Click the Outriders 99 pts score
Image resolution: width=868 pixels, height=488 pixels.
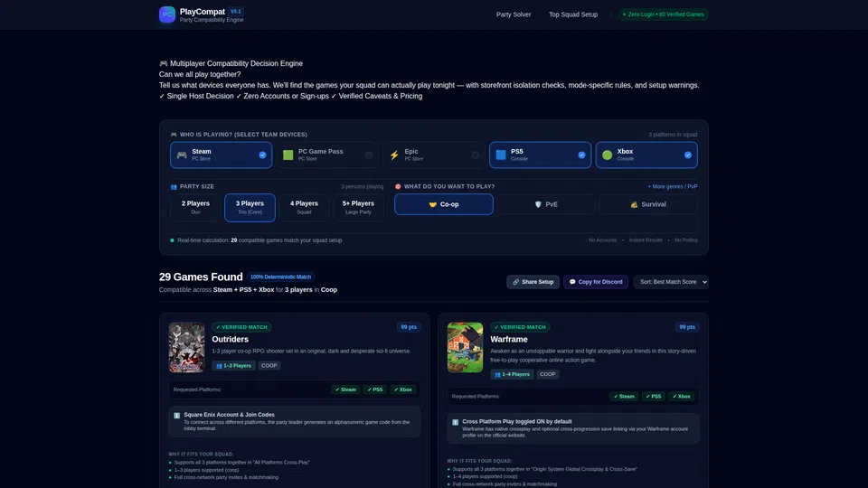tap(409, 327)
